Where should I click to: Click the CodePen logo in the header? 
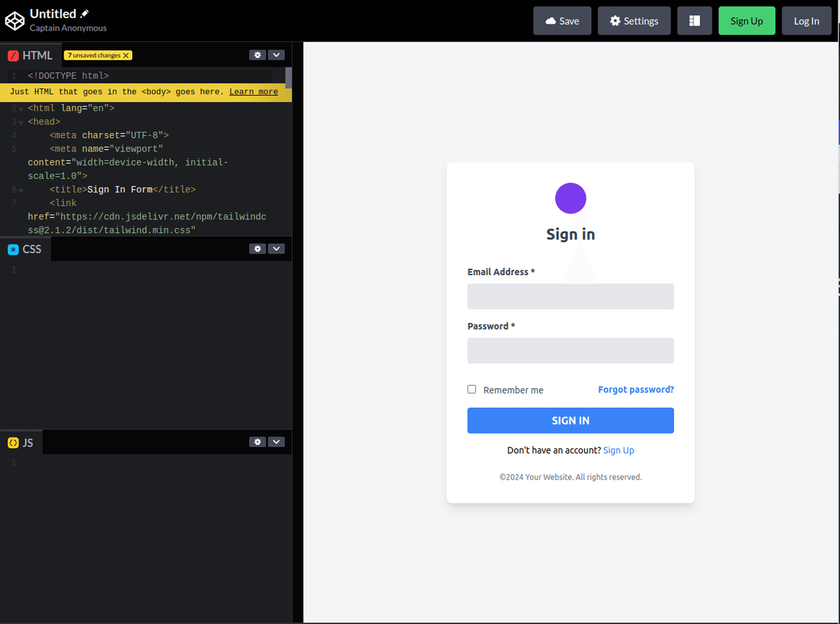15,20
